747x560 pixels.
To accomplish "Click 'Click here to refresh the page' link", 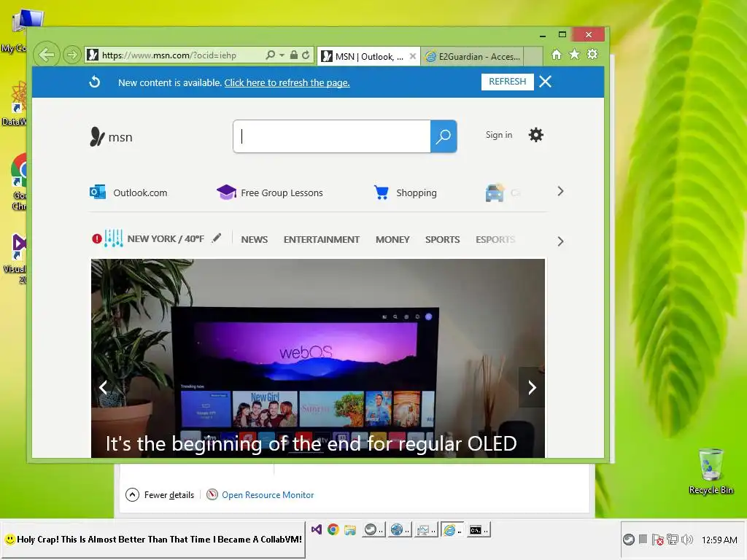I will click(x=287, y=83).
